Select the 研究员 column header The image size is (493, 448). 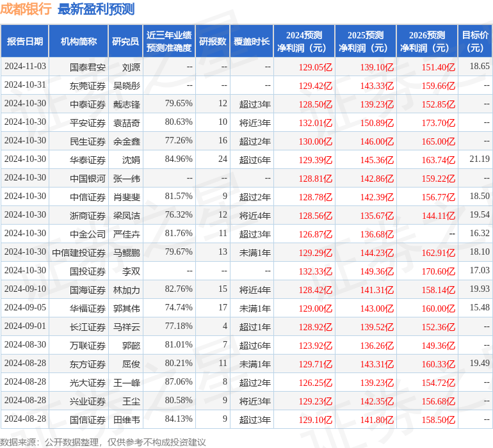click(x=125, y=41)
